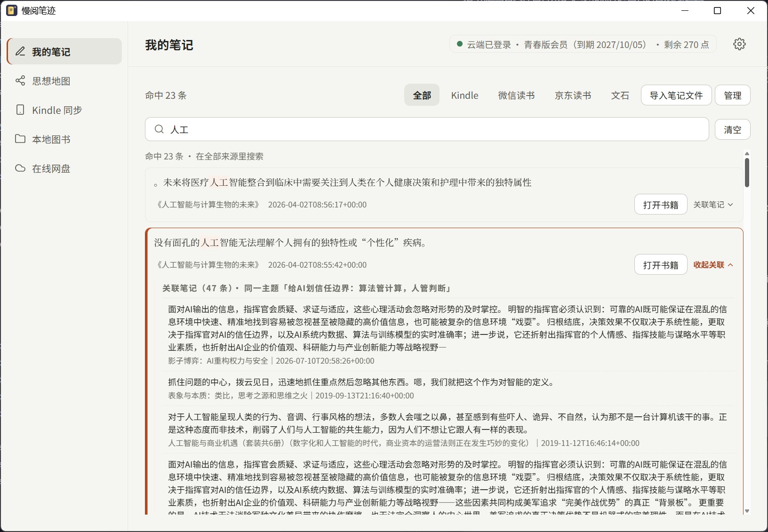768x532 pixels.
Task: Go to Kindle 同步 page
Action: click(x=64, y=110)
